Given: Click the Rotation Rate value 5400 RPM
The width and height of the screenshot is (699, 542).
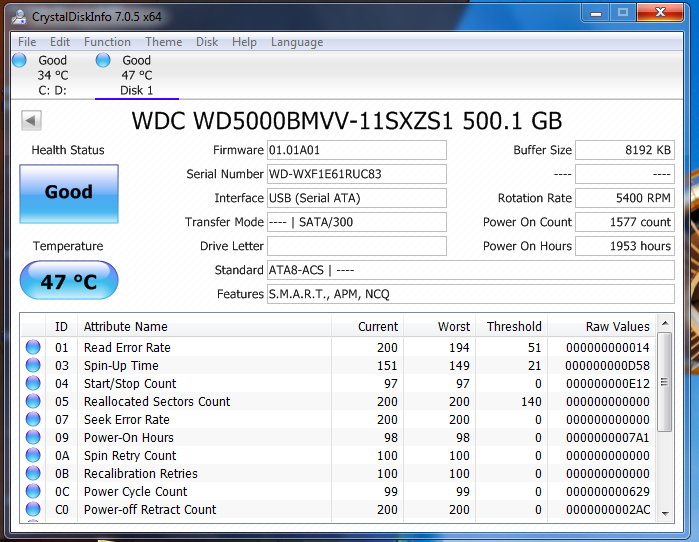Looking at the screenshot, I should coord(625,198).
